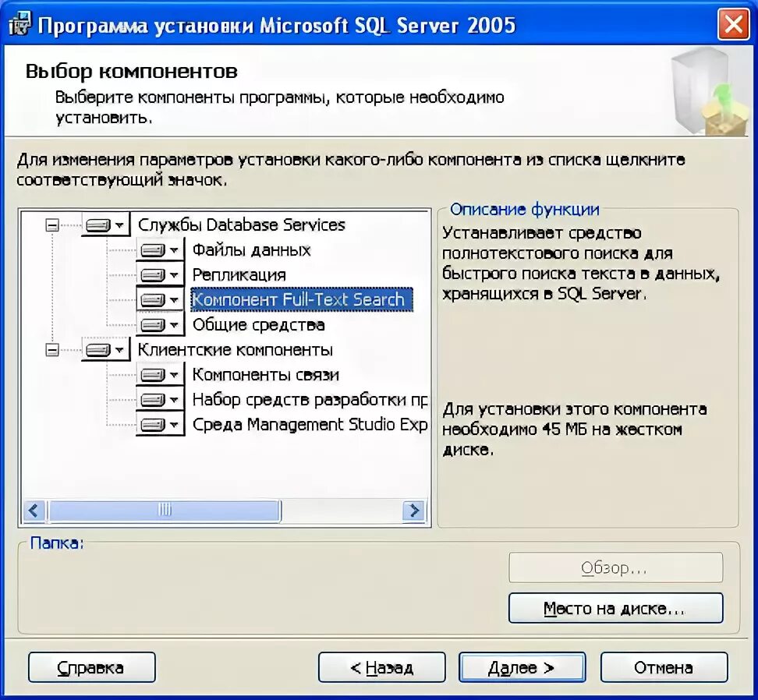The width and height of the screenshot is (758, 700).
Task: Collapse the Службы Database Services node
Action: 52,225
